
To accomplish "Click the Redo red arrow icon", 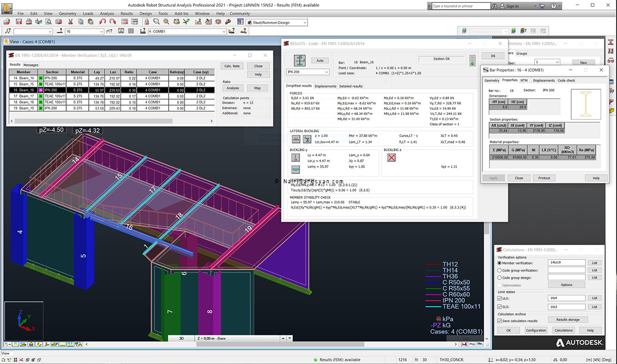I will (112, 22).
